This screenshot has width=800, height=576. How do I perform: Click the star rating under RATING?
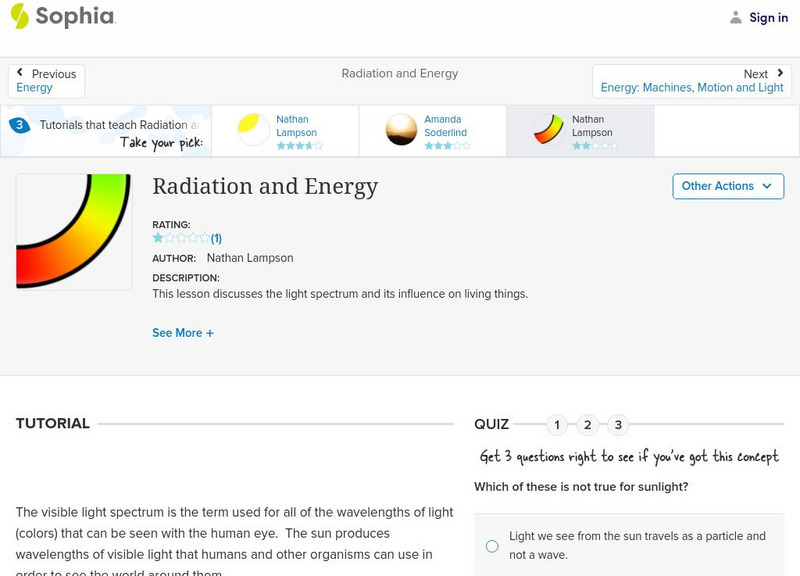click(x=181, y=238)
